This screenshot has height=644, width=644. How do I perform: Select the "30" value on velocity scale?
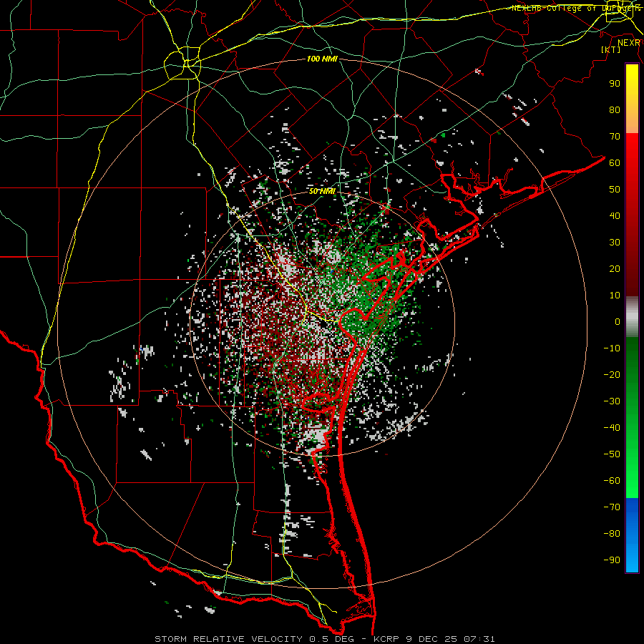615,243
